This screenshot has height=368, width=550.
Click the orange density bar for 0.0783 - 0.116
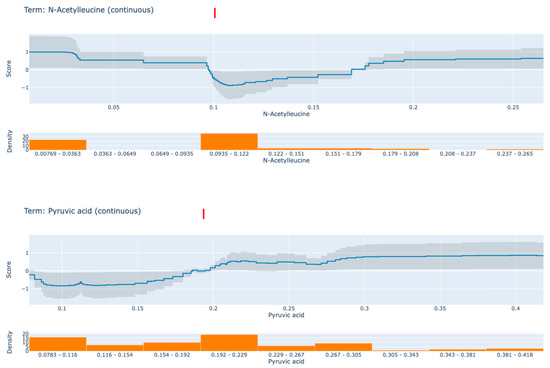tap(58, 344)
